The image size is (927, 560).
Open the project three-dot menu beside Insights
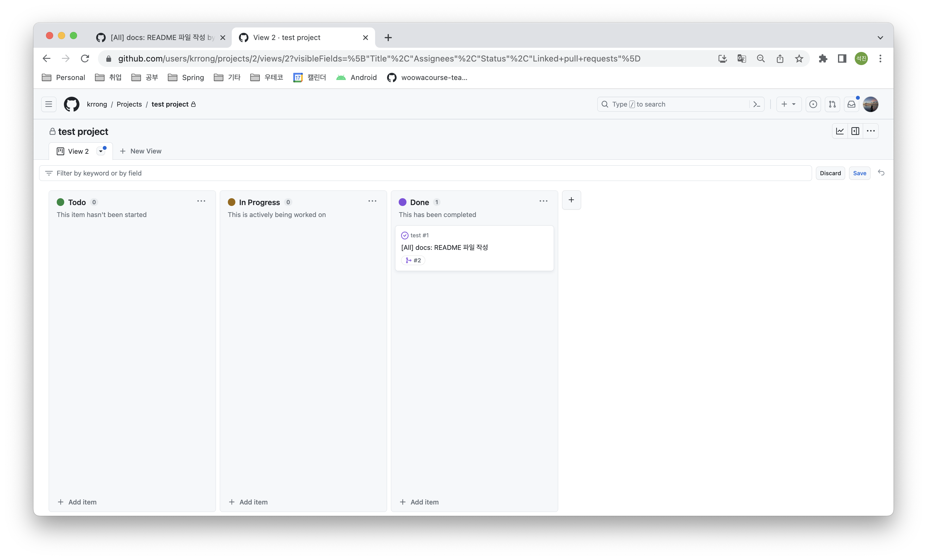[x=871, y=131]
